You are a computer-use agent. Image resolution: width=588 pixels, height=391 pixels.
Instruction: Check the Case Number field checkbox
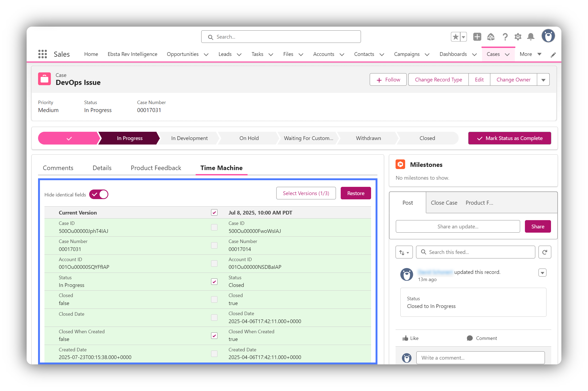tap(214, 245)
